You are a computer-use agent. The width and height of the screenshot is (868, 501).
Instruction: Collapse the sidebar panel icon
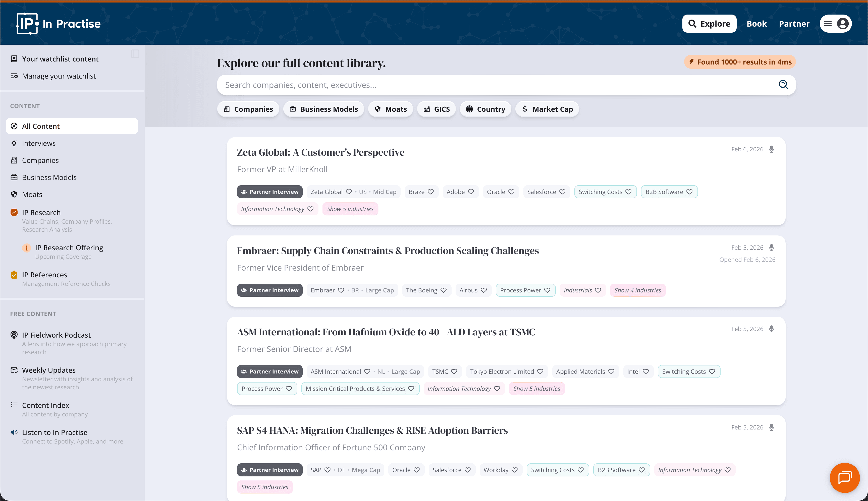tap(135, 54)
